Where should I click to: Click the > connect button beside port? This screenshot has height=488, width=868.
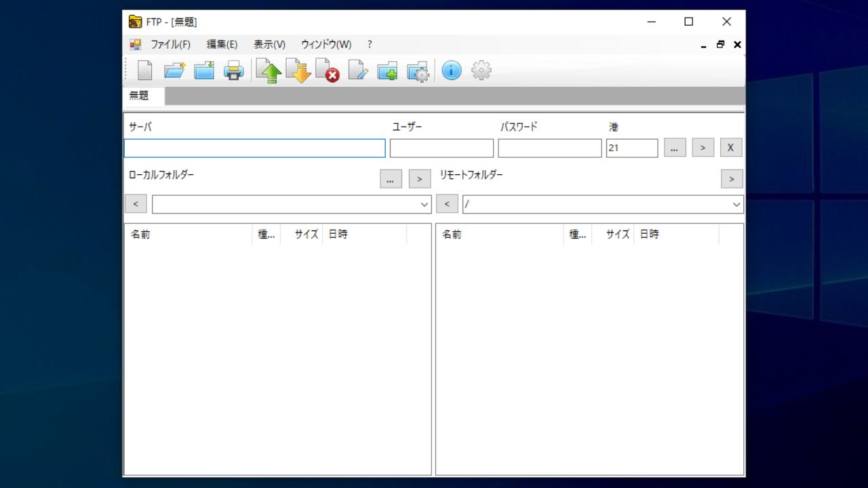(x=703, y=148)
